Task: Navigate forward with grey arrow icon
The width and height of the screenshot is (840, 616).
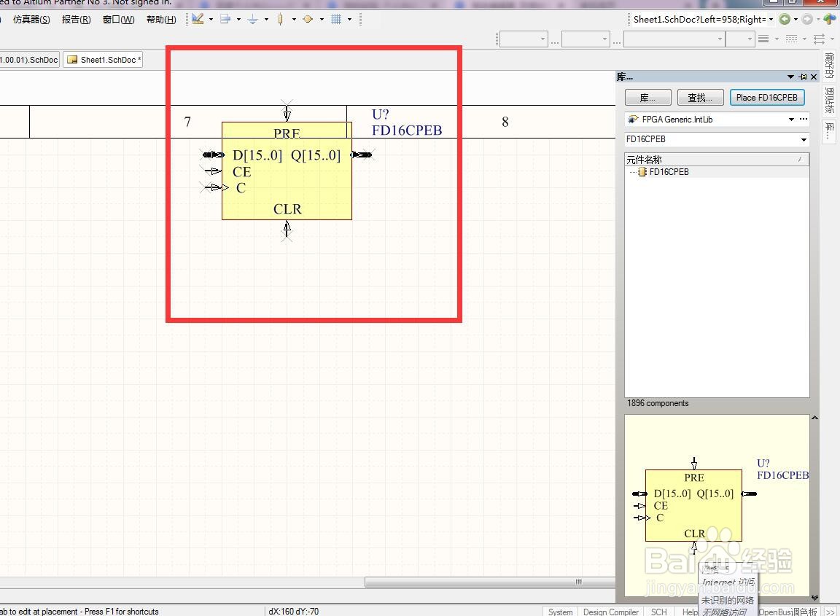Action: pos(806,19)
